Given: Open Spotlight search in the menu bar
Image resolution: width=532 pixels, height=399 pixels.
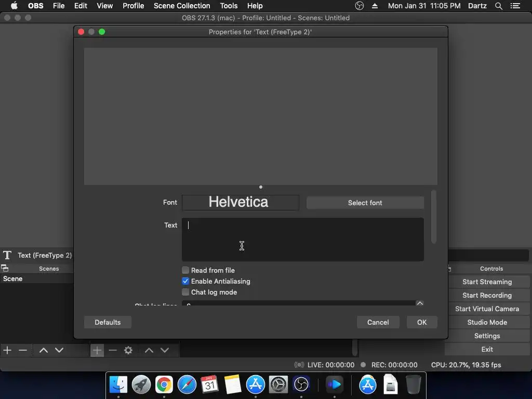Looking at the screenshot, I should point(498,6).
